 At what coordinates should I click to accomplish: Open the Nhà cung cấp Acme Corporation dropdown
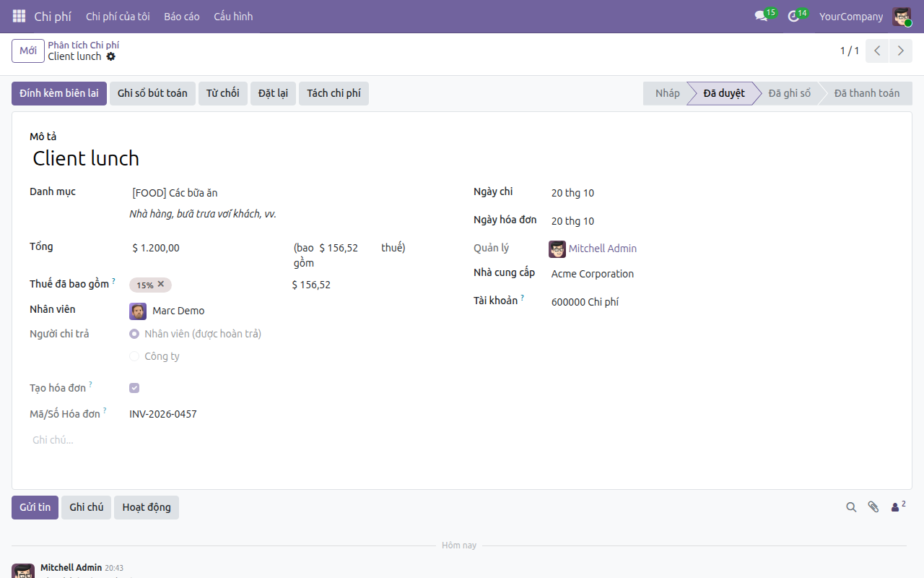(722, 274)
